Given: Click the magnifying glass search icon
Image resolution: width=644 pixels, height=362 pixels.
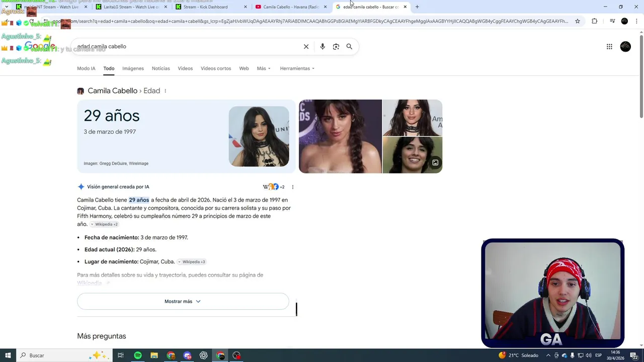Looking at the screenshot, I should pyautogui.click(x=349, y=46).
